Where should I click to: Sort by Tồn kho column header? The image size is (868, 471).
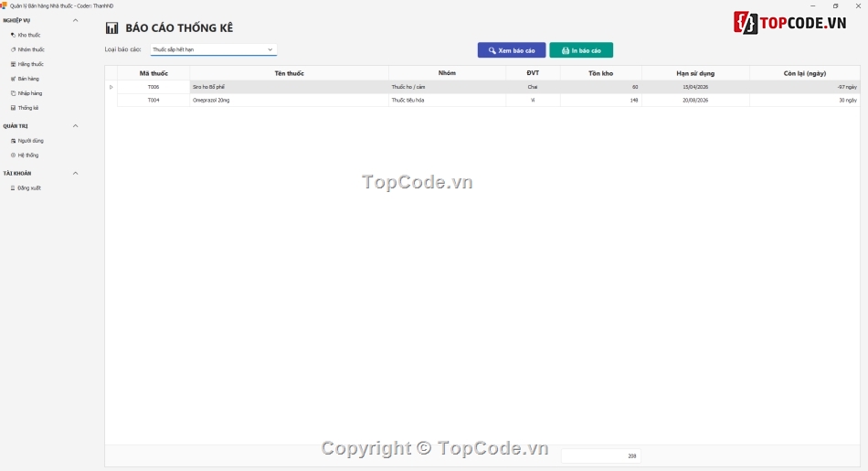(600, 73)
